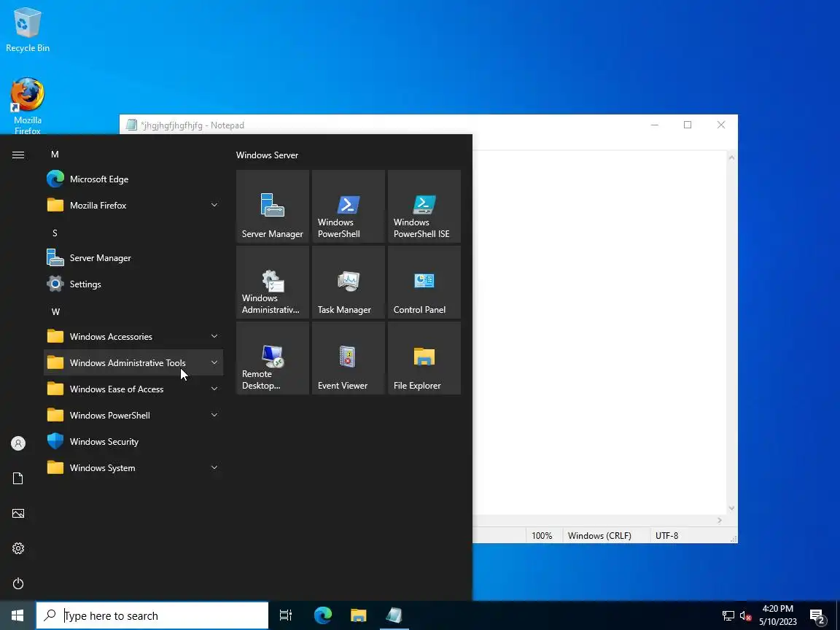The image size is (840, 630).
Task: Open the network status tray icon
Action: [728, 615]
